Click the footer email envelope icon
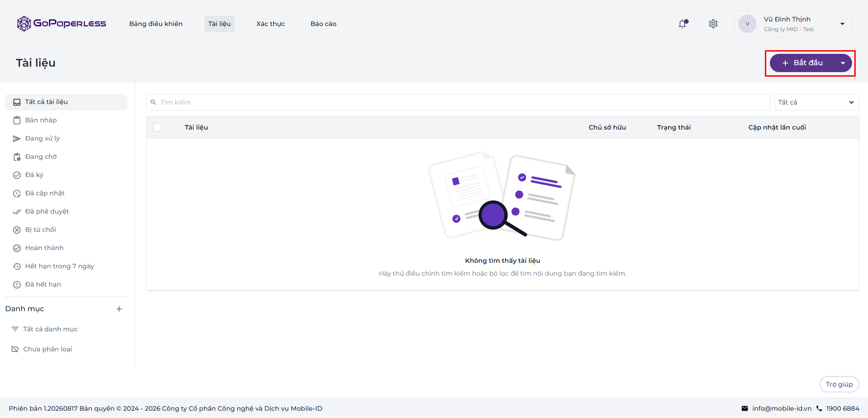 [745, 408]
